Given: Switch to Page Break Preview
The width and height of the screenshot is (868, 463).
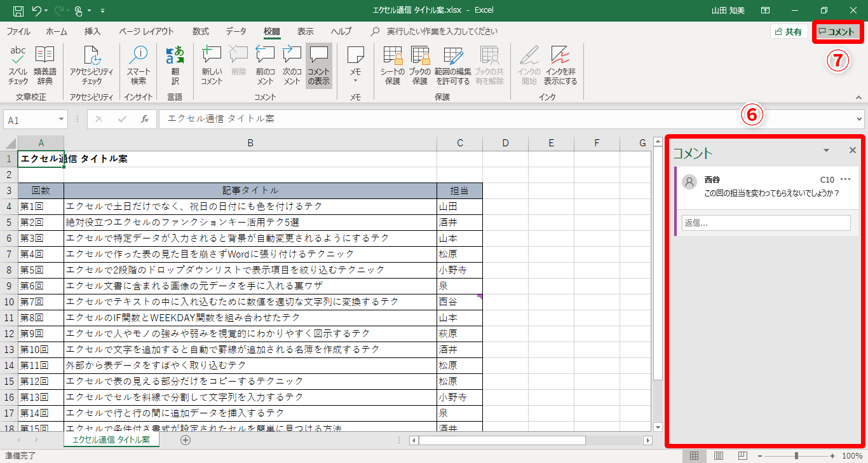Looking at the screenshot, I should (x=743, y=456).
